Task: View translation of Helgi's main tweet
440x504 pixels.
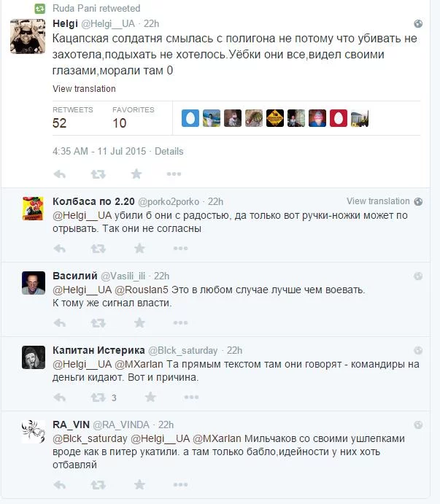Action: pos(84,89)
